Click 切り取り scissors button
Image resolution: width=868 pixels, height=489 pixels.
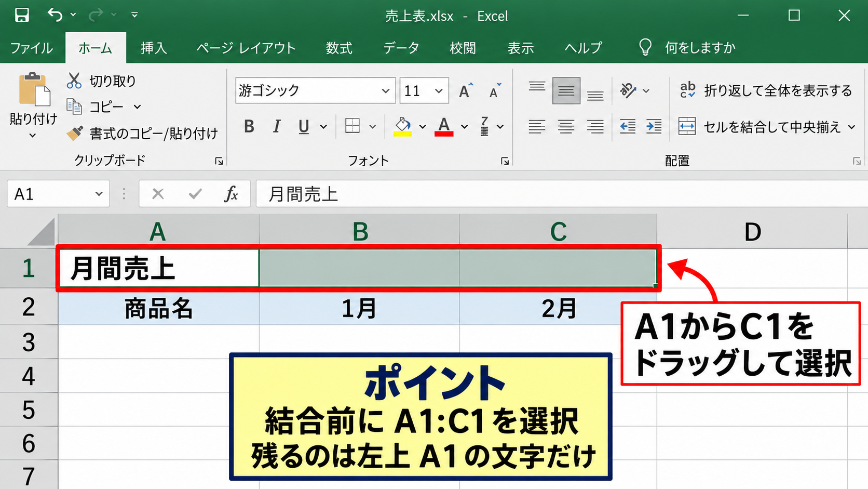(101, 81)
